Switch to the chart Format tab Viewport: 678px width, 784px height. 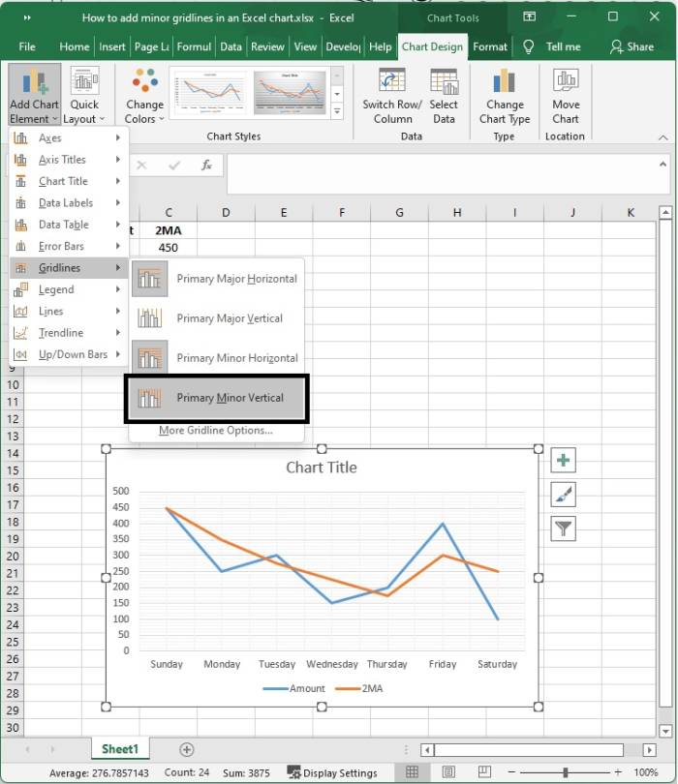pos(490,47)
